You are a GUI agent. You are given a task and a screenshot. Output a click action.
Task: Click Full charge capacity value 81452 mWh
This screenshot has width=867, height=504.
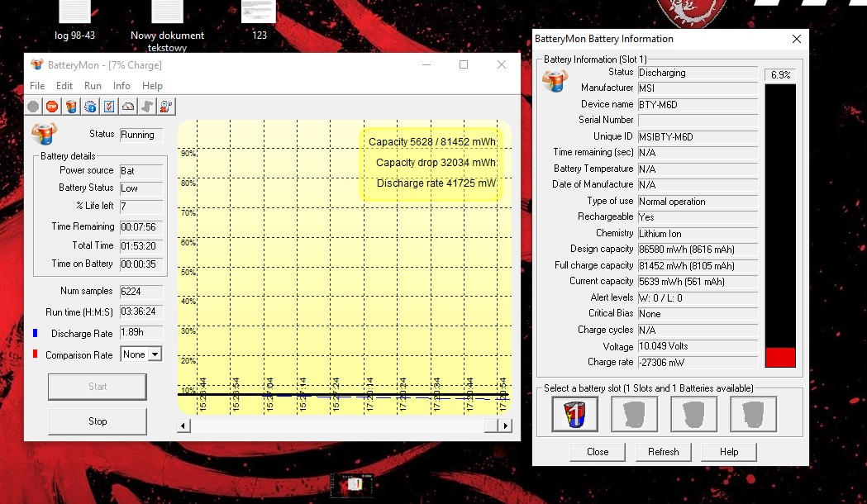point(698,266)
